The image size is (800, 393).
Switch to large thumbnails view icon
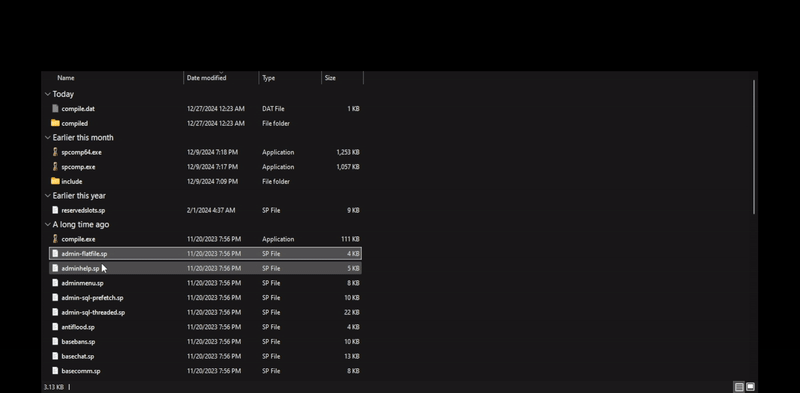[x=750, y=387]
